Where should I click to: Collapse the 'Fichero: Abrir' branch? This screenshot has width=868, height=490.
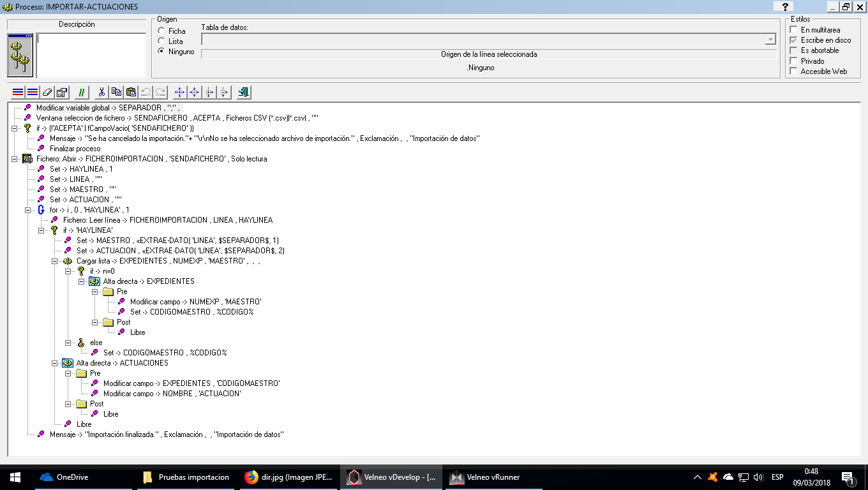[15, 159]
